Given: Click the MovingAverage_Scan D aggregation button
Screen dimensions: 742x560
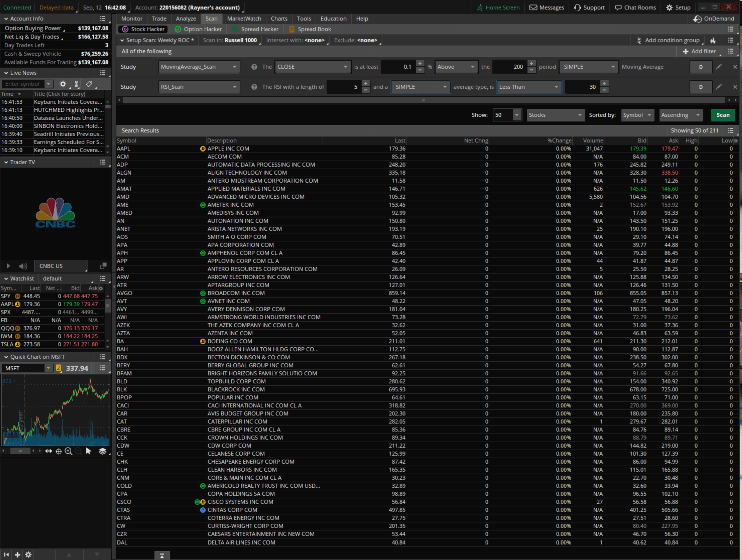Looking at the screenshot, I should coord(701,67).
